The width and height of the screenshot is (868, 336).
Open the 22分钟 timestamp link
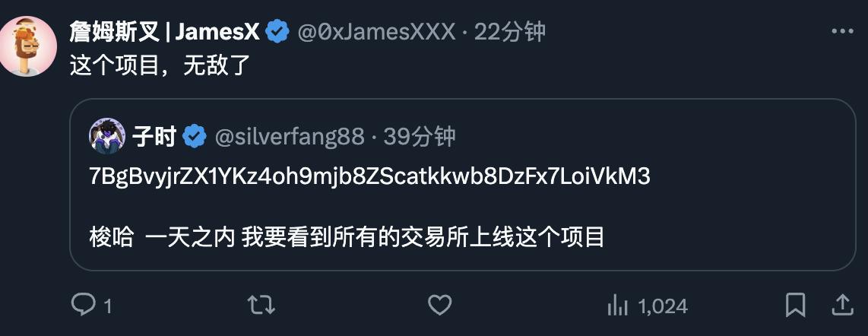510,32
